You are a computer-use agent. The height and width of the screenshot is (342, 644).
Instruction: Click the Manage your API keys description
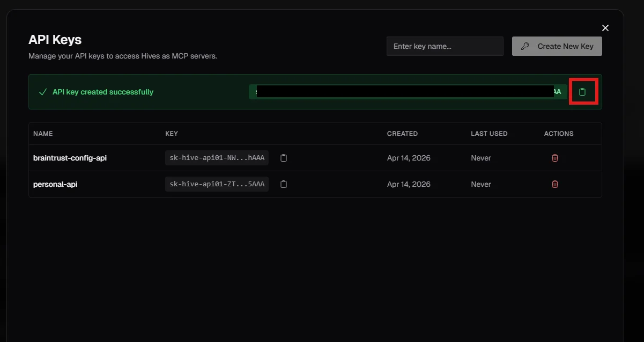tap(123, 56)
